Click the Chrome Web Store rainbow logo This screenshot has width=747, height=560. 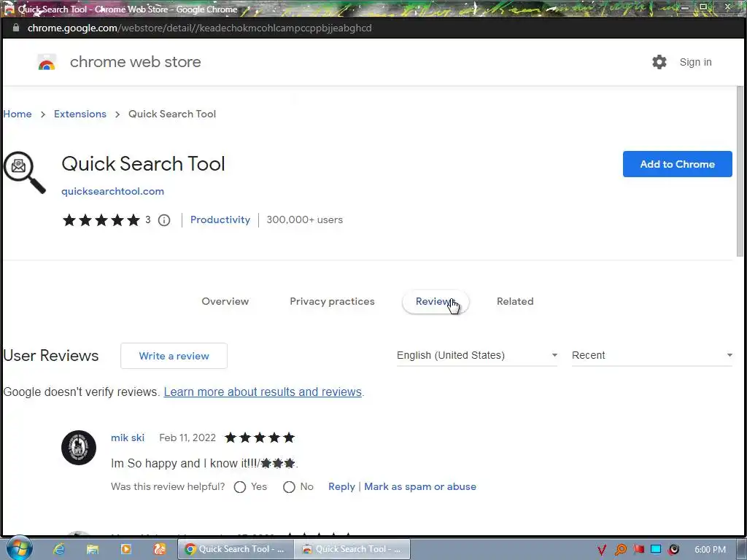[x=47, y=62]
